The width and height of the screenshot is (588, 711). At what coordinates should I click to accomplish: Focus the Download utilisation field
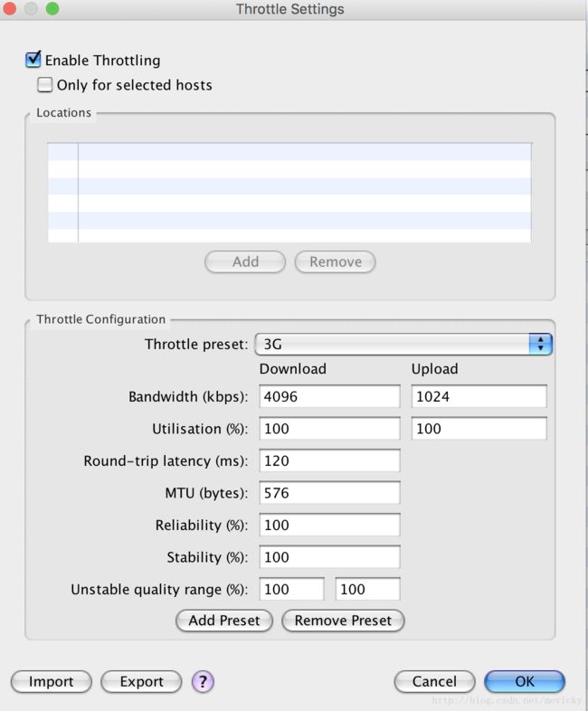point(329,429)
